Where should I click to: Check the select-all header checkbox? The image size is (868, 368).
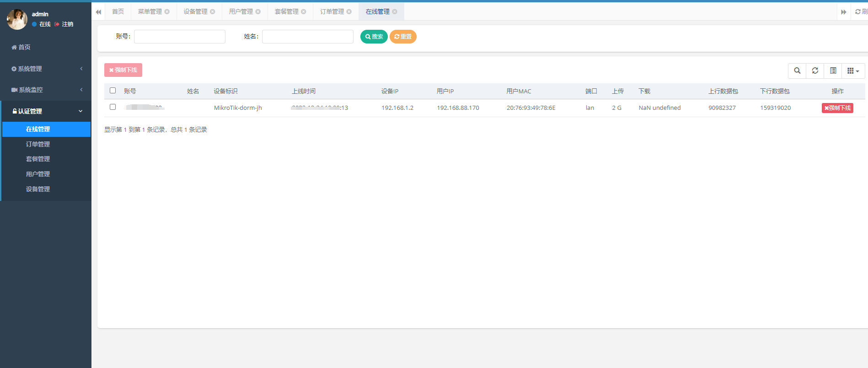[113, 91]
